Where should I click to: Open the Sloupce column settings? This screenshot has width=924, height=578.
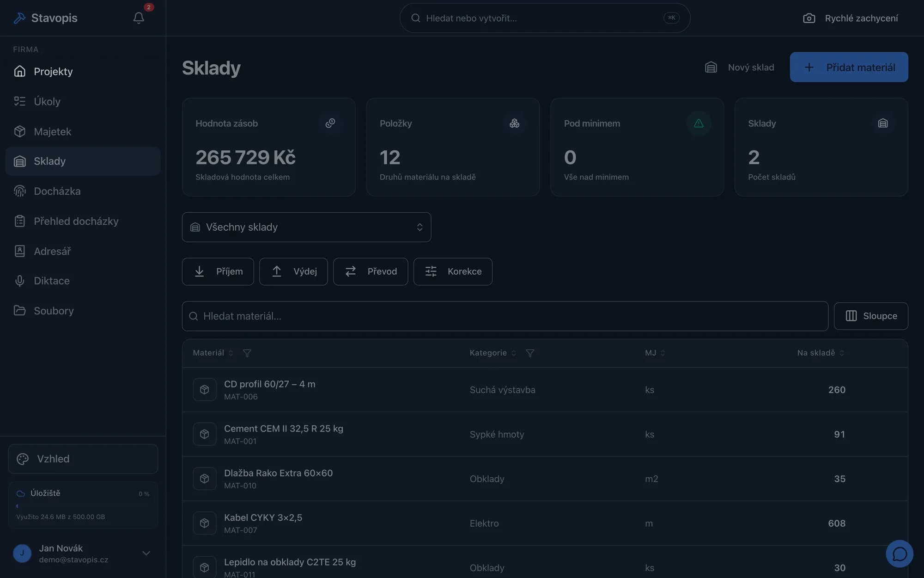pyautogui.click(x=871, y=316)
